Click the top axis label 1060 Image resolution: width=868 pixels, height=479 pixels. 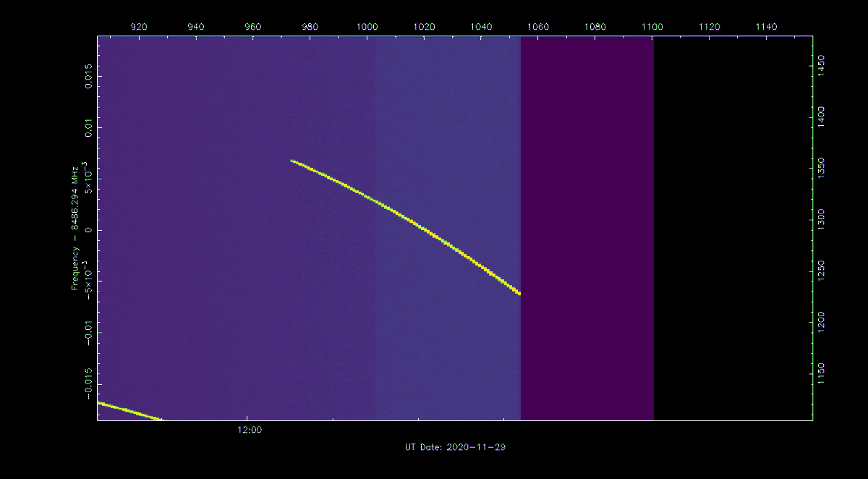coord(538,27)
